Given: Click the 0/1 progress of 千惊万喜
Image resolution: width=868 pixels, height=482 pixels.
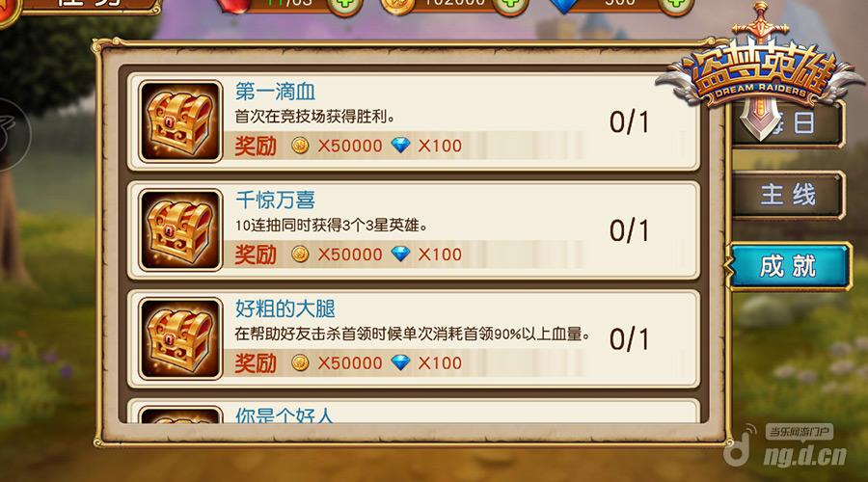Looking at the screenshot, I should pyautogui.click(x=630, y=230).
